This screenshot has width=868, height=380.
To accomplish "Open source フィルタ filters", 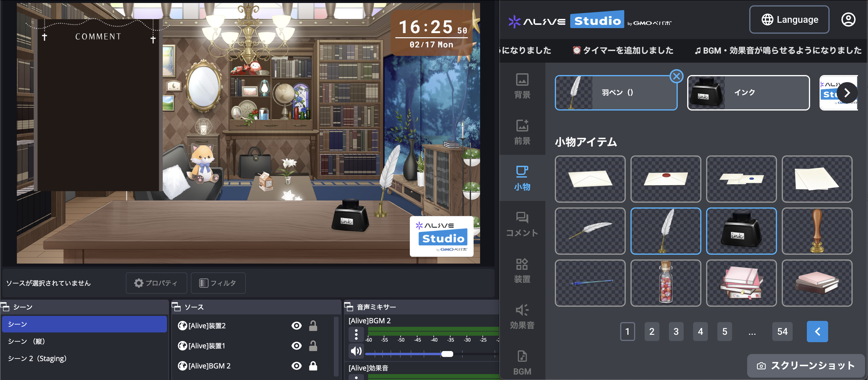I will coord(218,283).
